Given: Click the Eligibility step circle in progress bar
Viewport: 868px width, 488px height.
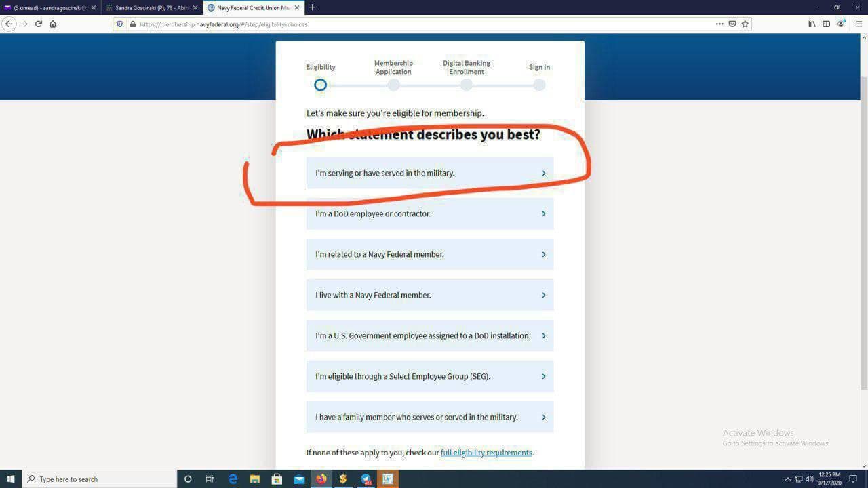Looking at the screenshot, I should click(320, 85).
